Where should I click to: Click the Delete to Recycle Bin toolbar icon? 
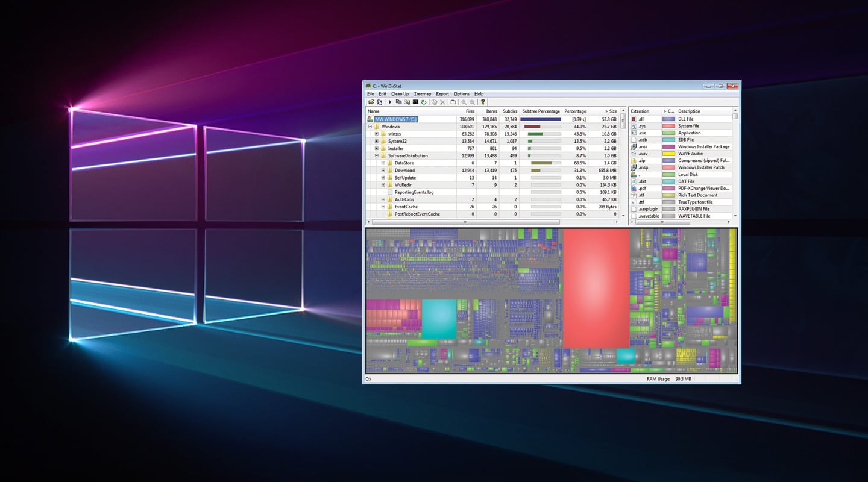tap(434, 102)
